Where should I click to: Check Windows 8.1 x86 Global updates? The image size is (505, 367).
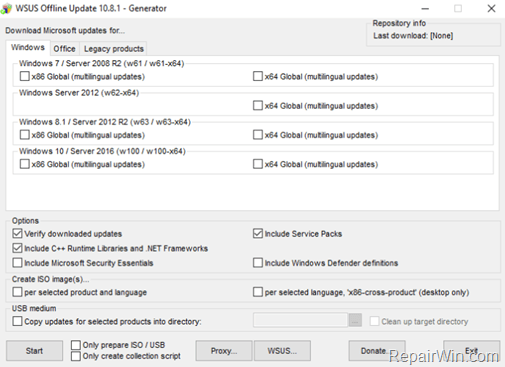[24, 135]
